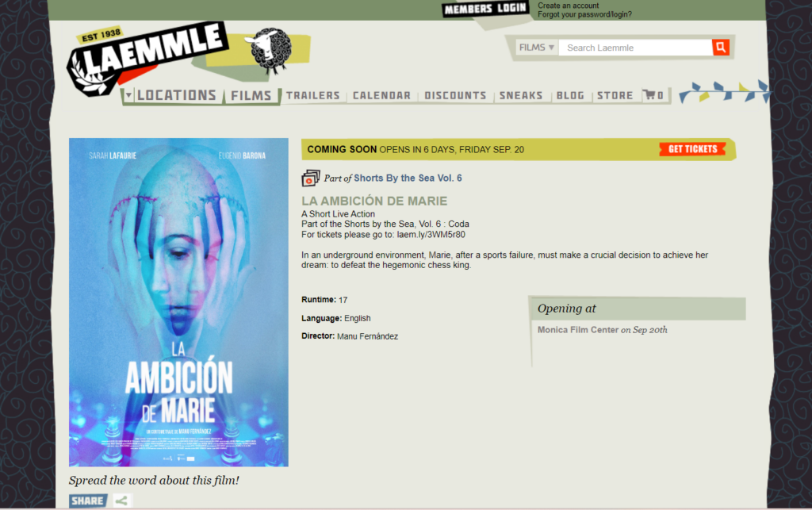Open the Locations menu
812x510 pixels.
click(x=177, y=95)
